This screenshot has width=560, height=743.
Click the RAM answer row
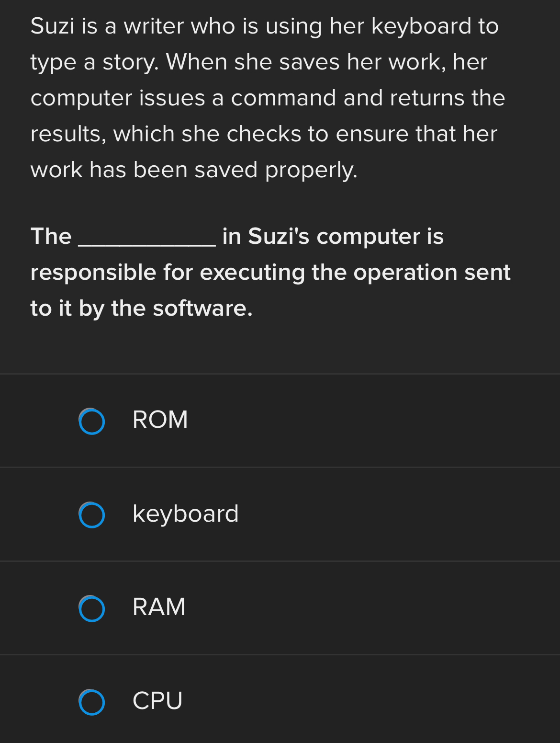(x=280, y=608)
